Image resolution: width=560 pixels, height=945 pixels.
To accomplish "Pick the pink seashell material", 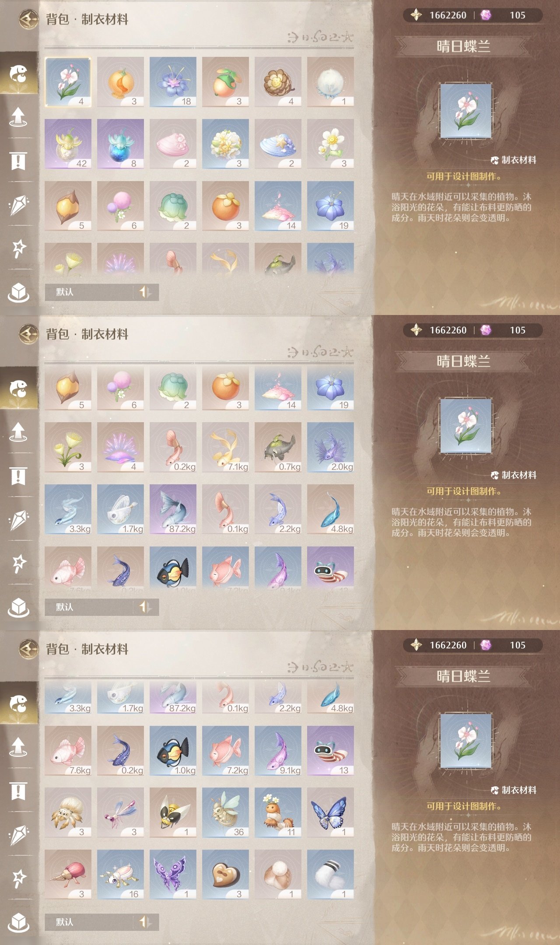I will pyautogui.click(x=173, y=144).
